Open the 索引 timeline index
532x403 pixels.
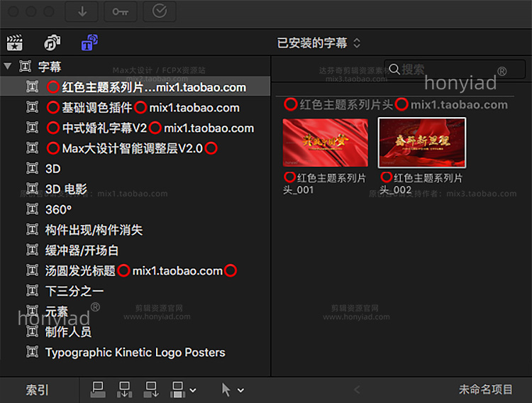click(x=38, y=390)
